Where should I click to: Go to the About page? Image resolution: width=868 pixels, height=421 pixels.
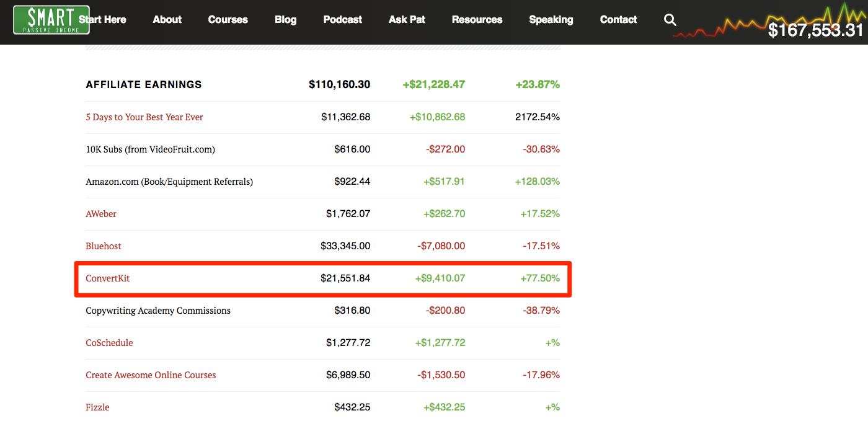point(167,20)
